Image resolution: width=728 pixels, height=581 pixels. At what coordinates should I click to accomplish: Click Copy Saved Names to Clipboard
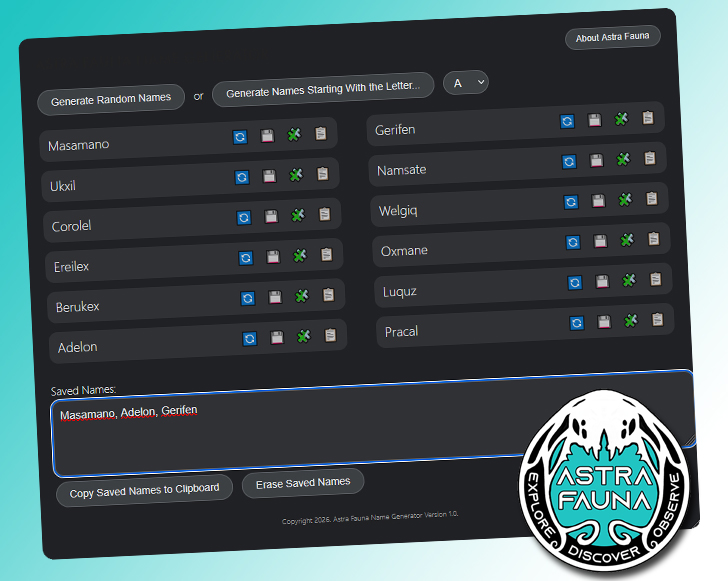tap(144, 492)
